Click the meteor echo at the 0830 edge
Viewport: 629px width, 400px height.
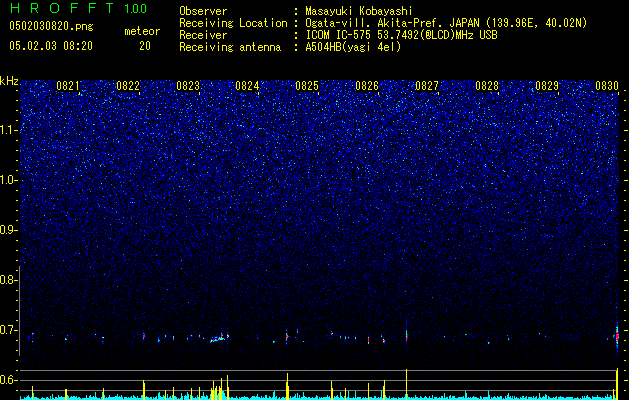[617, 335]
